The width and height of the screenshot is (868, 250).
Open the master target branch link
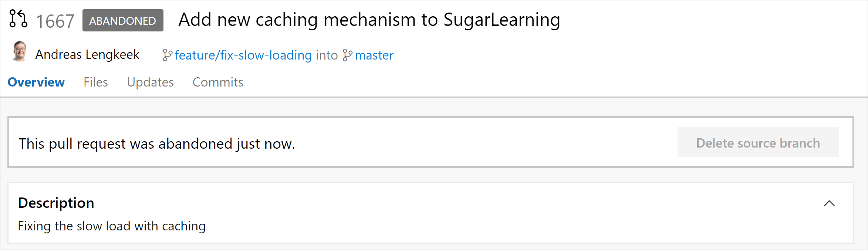tap(374, 55)
